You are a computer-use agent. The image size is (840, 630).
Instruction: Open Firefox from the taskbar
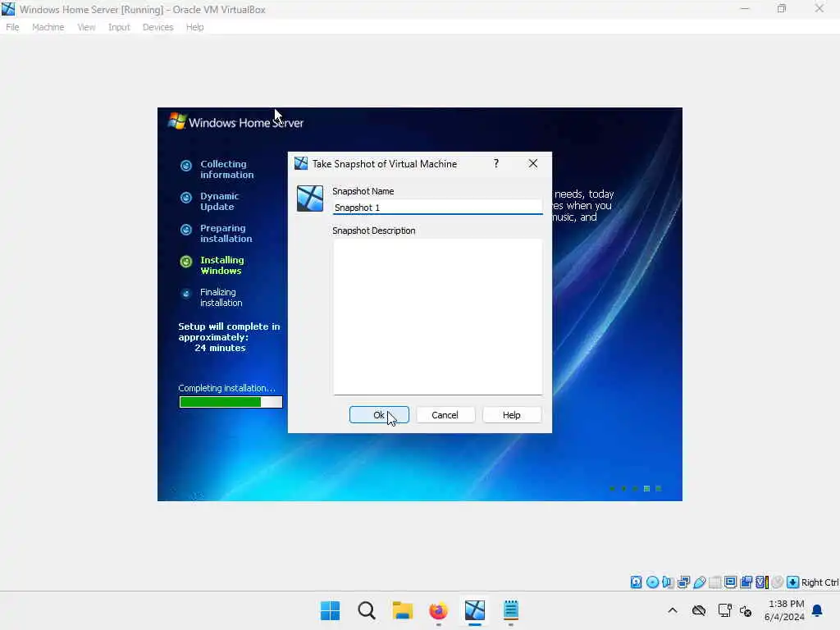438,610
